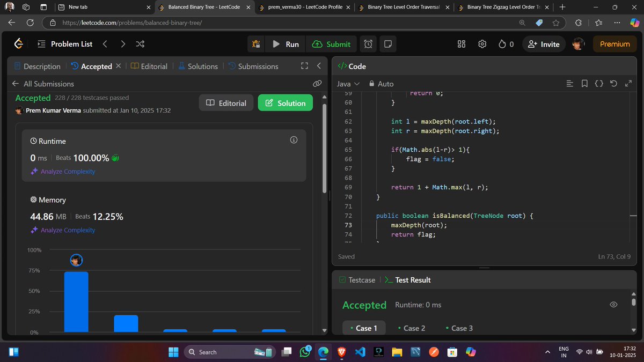
Task: Select the Test Result tab
Action: click(x=408, y=279)
